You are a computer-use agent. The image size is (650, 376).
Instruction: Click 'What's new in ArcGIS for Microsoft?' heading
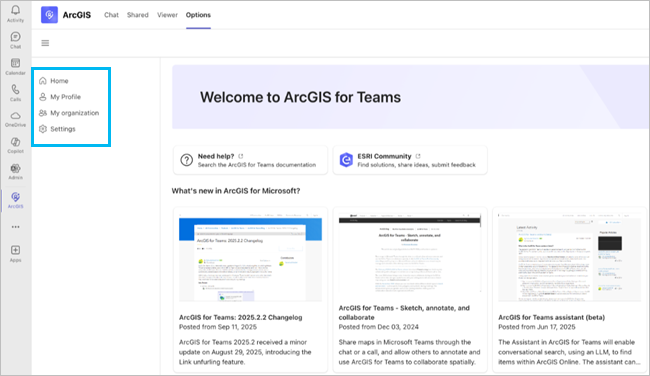pyautogui.click(x=236, y=191)
